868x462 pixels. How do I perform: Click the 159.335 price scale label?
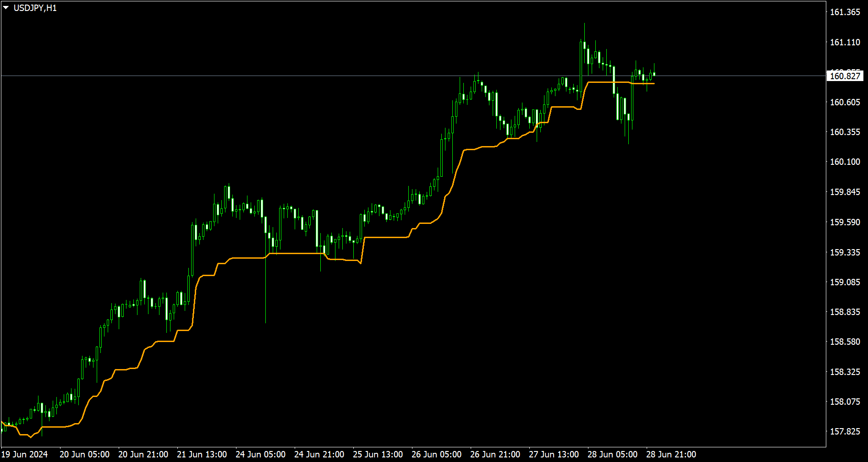click(845, 252)
